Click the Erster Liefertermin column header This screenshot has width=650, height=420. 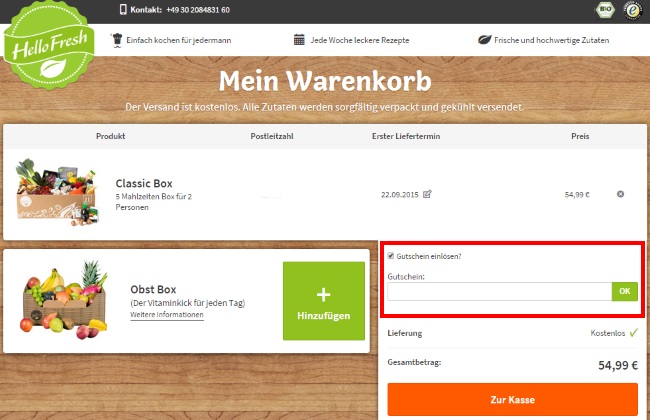406,136
